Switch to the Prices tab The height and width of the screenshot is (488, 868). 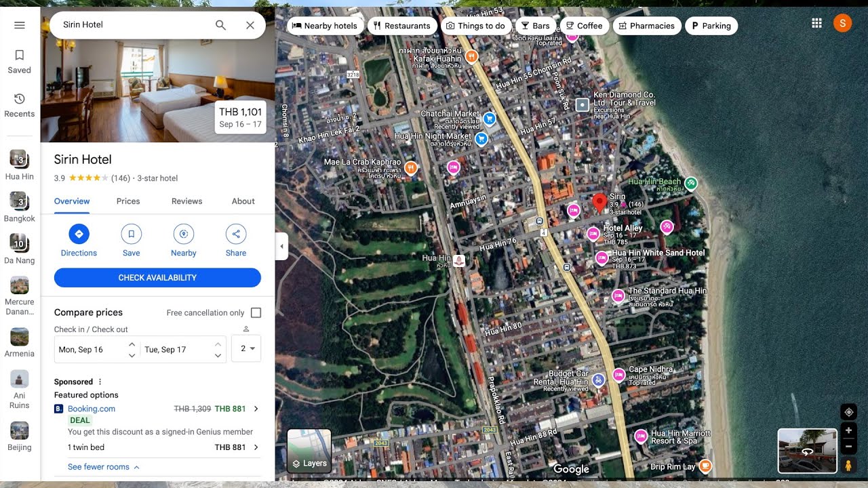point(128,201)
